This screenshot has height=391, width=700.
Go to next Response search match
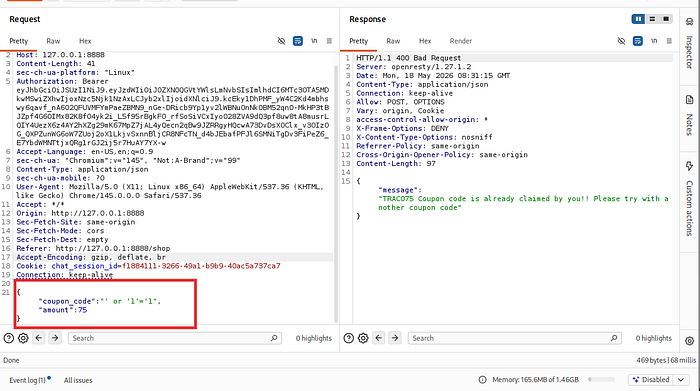395,338
